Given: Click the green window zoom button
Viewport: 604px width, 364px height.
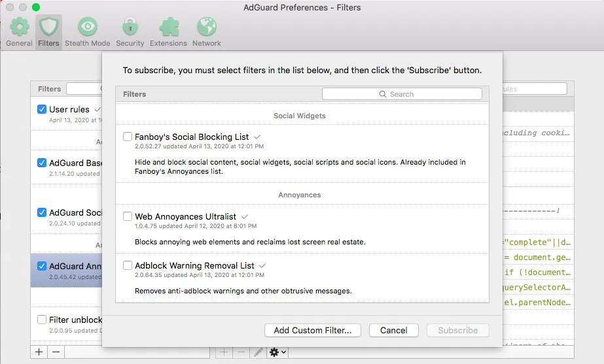Looking at the screenshot, I should (x=36, y=7).
